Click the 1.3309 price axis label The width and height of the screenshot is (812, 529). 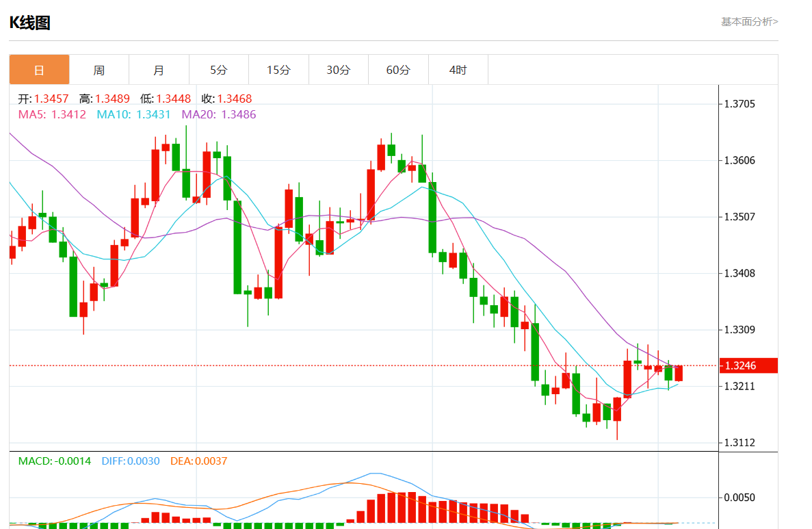coord(739,330)
